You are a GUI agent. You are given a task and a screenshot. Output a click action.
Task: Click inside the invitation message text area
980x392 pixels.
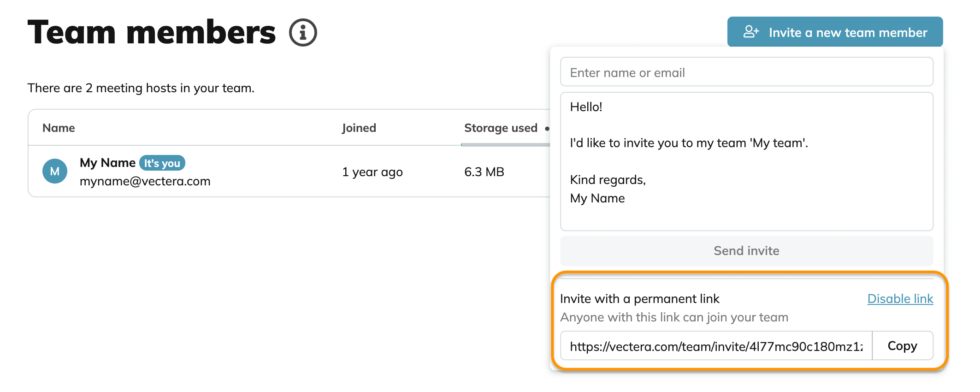click(746, 161)
